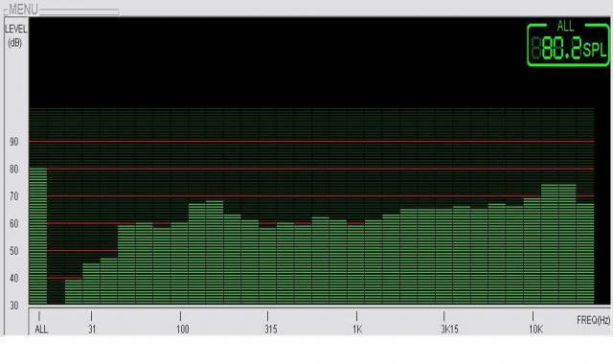Viewport: 613px width, 364px height.
Task: Click the FREQ(Hz) axis label
Action: coord(593,320)
